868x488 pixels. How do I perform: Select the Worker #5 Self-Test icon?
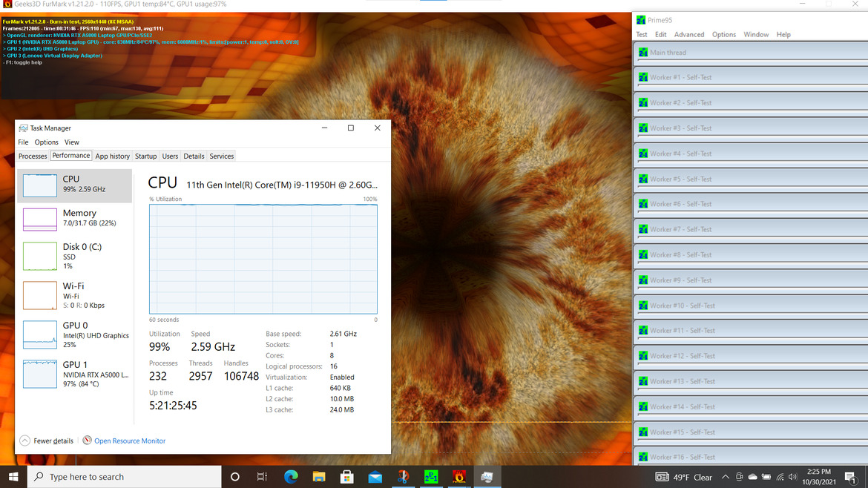click(x=642, y=179)
